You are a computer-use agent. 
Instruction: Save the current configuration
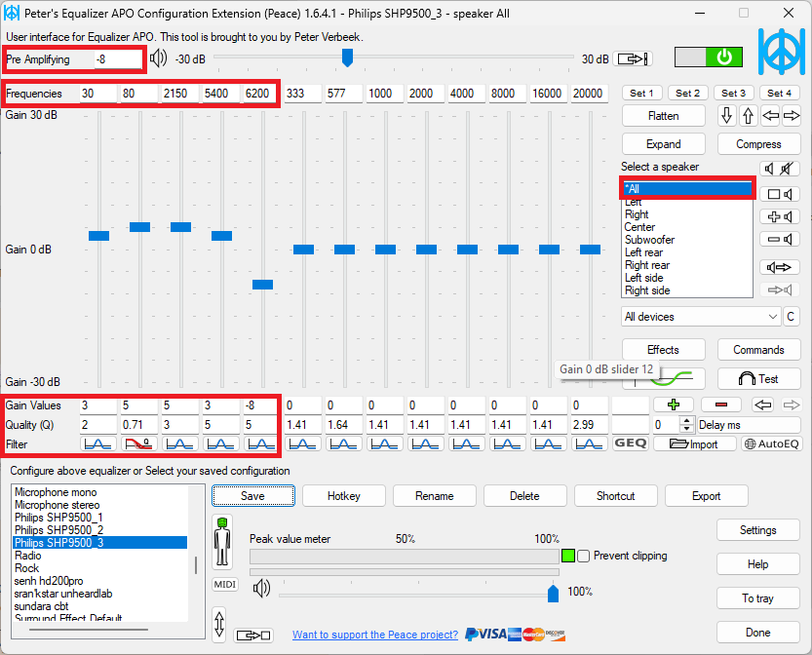(252, 495)
